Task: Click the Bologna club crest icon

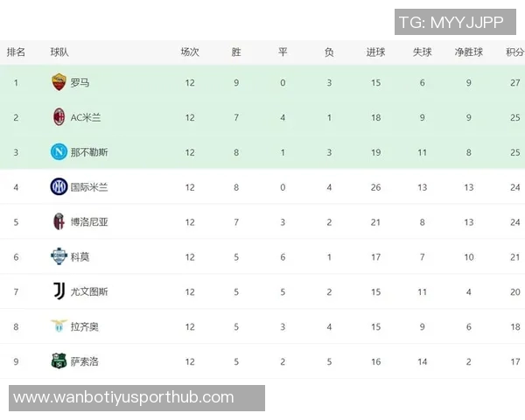Action: click(x=59, y=221)
